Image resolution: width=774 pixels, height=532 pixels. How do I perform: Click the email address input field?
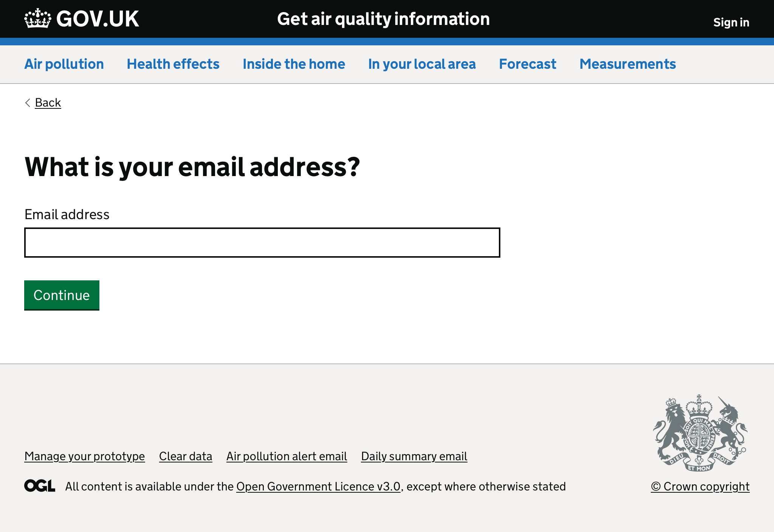tap(262, 242)
